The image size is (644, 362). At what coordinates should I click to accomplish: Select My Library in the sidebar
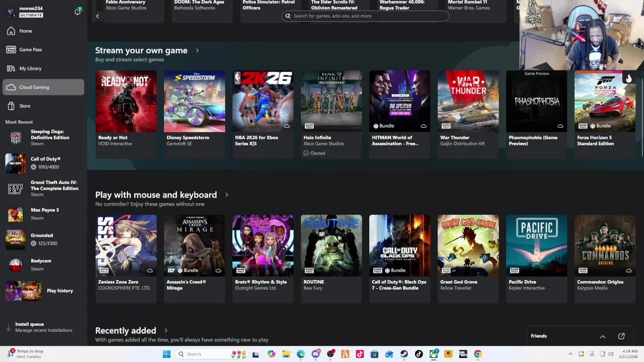pyautogui.click(x=43, y=68)
